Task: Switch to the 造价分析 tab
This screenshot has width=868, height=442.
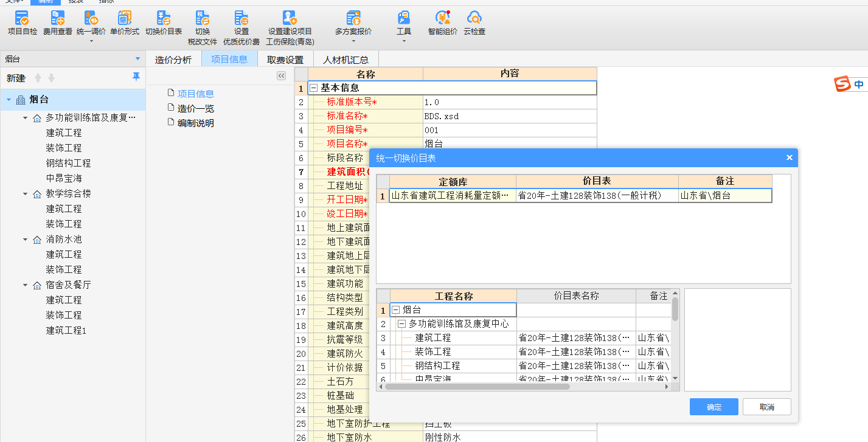Action: click(173, 60)
